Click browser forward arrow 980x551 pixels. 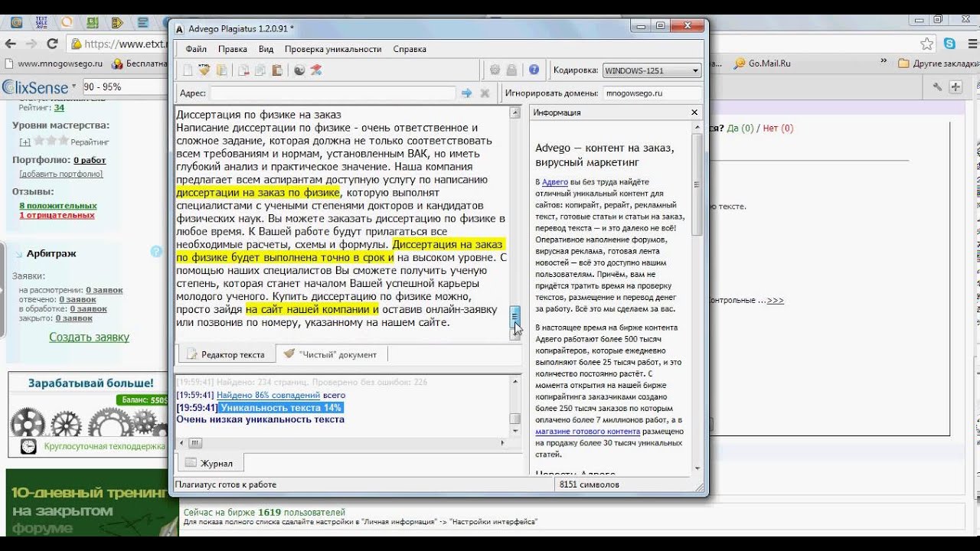pyautogui.click(x=31, y=44)
